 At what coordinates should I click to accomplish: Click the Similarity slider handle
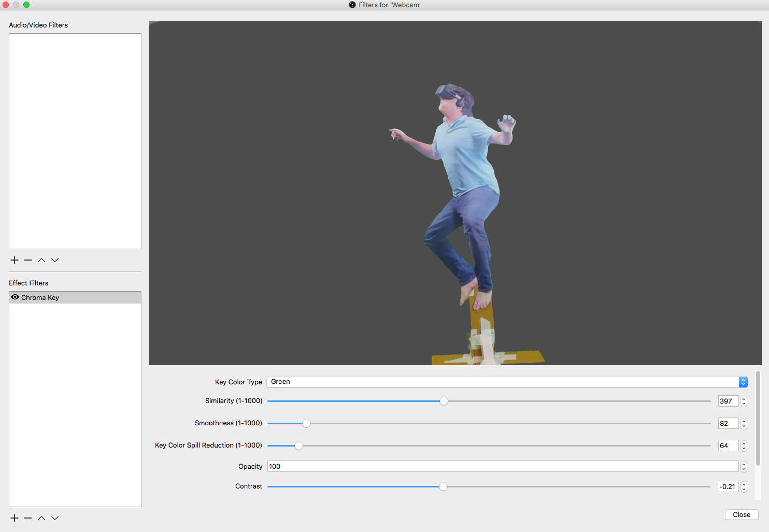point(444,401)
